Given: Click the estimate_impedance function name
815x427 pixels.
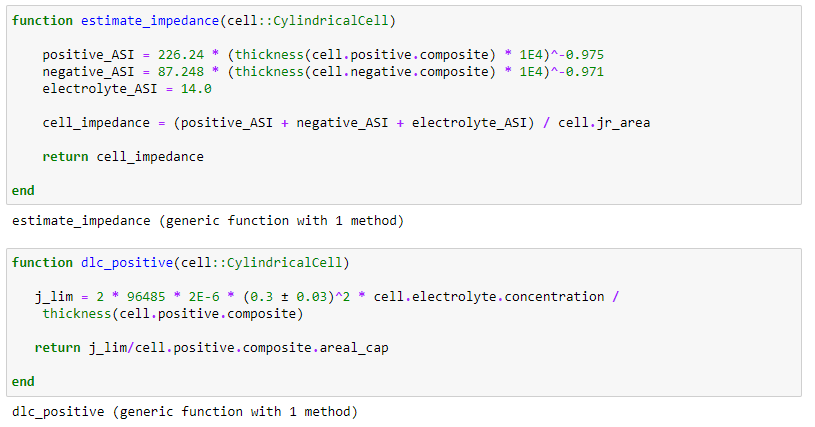Looking at the screenshot, I should (150, 21).
